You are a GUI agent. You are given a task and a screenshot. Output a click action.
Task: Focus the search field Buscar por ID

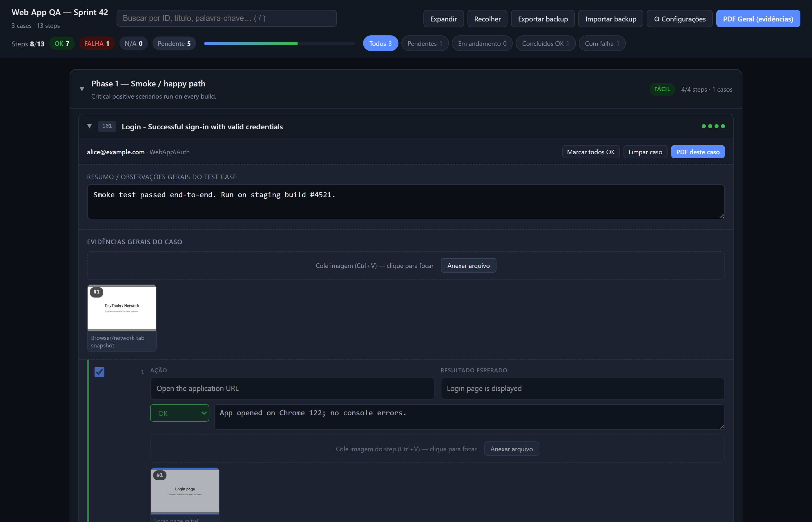226,18
